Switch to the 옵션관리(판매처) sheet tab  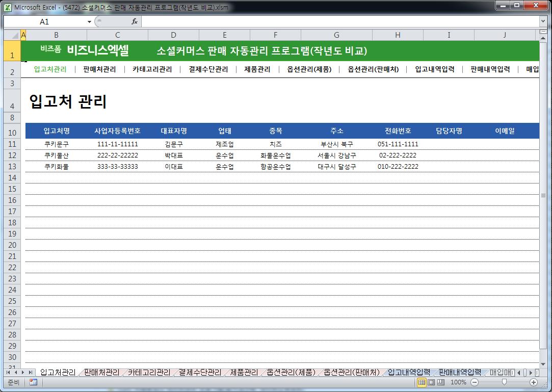(x=352, y=372)
